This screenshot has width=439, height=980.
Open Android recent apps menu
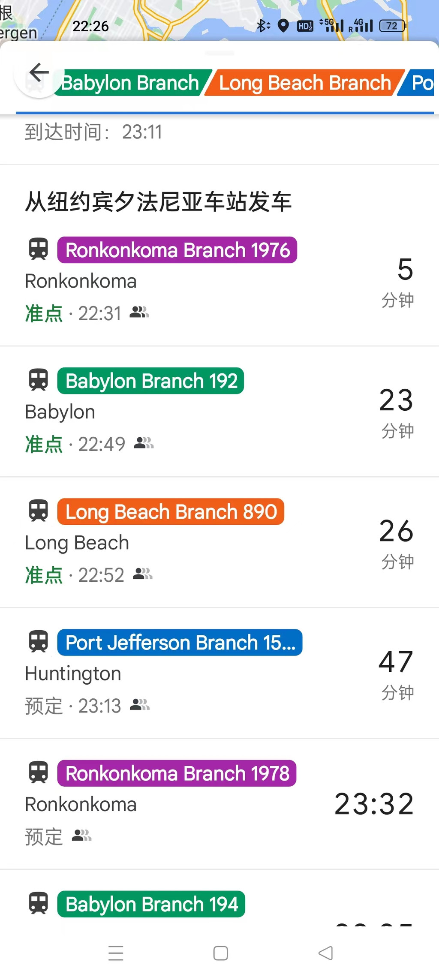(116, 953)
